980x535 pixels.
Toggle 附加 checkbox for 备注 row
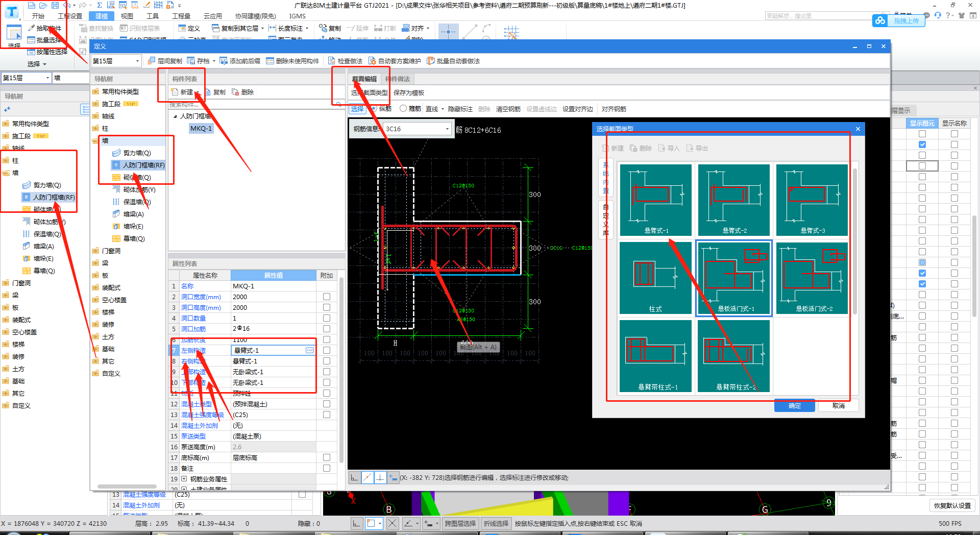coord(327,468)
